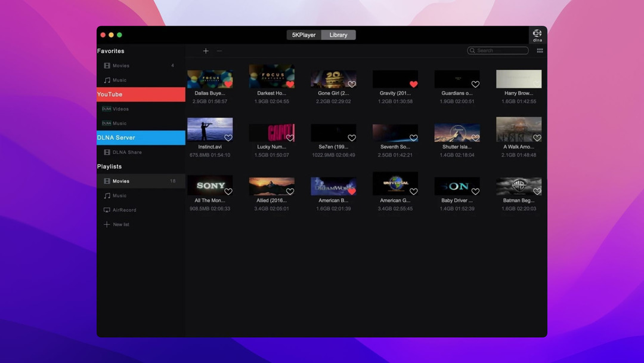
Task: Favorite the Se7en movie heart
Action: coord(352,138)
